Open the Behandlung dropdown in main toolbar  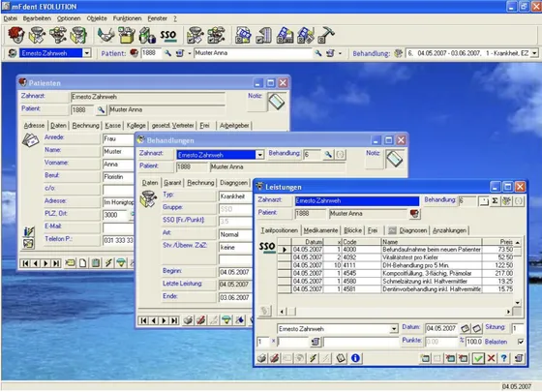coord(534,53)
